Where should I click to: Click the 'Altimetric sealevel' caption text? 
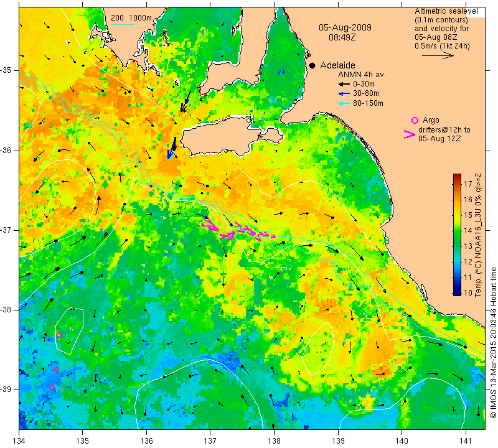[x=446, y=11]
